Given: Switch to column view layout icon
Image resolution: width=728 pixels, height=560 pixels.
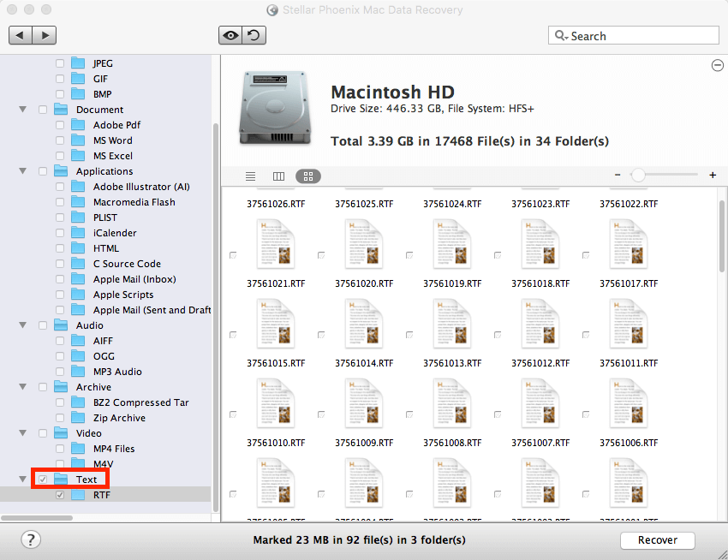Looking at the screenshot, I should (278, 176).
